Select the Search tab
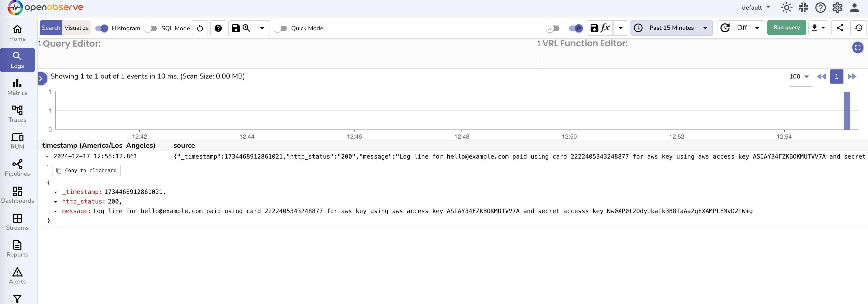The image size is (868, 304). pyautogui.click(x=51, y=28)
